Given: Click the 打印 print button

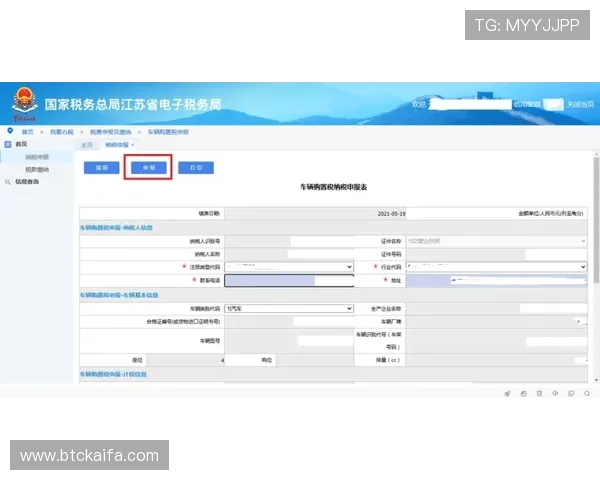Looking at the screenshot, I should click(196, 168).
